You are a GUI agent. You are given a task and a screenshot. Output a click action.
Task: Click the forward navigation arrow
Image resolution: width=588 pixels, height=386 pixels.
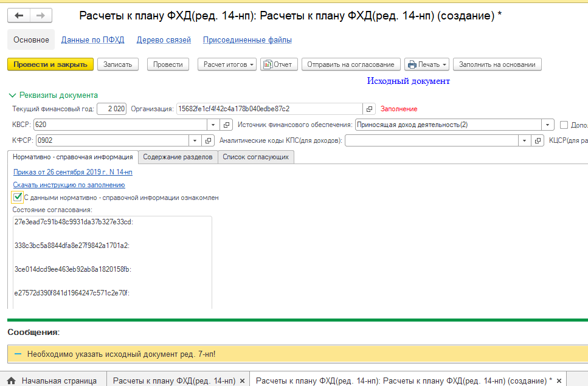click(x=40, y=16)
